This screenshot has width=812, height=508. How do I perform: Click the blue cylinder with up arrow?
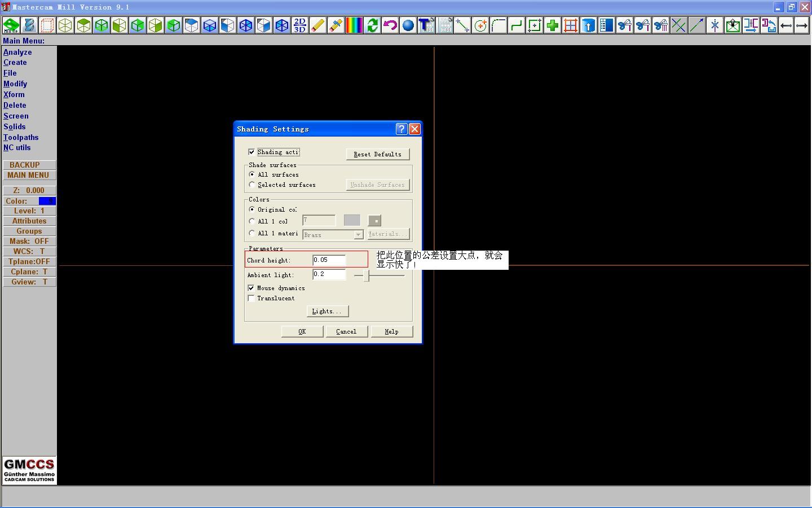589,25
